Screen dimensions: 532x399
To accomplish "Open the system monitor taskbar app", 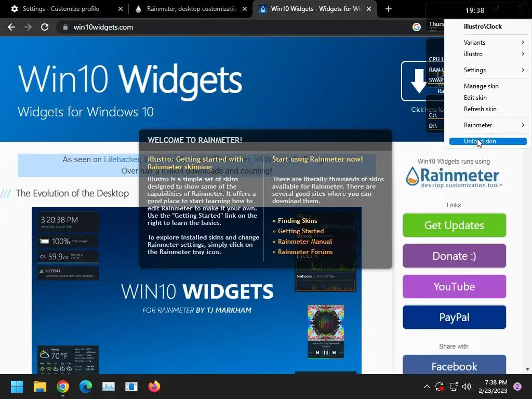I will click(109, 387).
